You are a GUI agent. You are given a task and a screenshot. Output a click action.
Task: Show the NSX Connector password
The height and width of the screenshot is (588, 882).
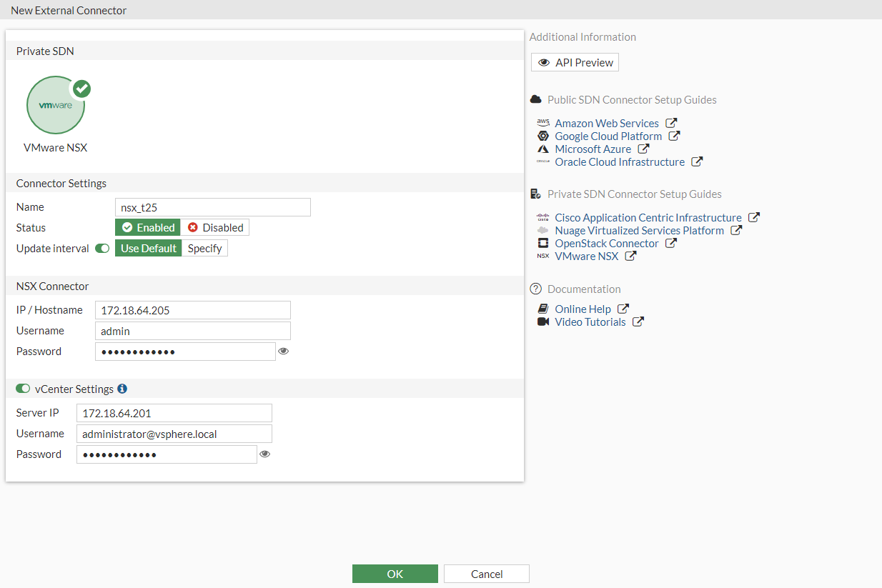pos(284,351)
